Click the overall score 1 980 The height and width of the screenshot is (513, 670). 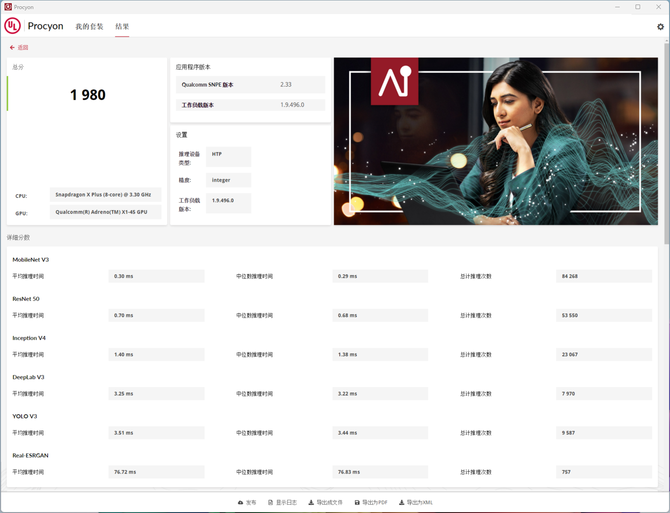point(88,96)
